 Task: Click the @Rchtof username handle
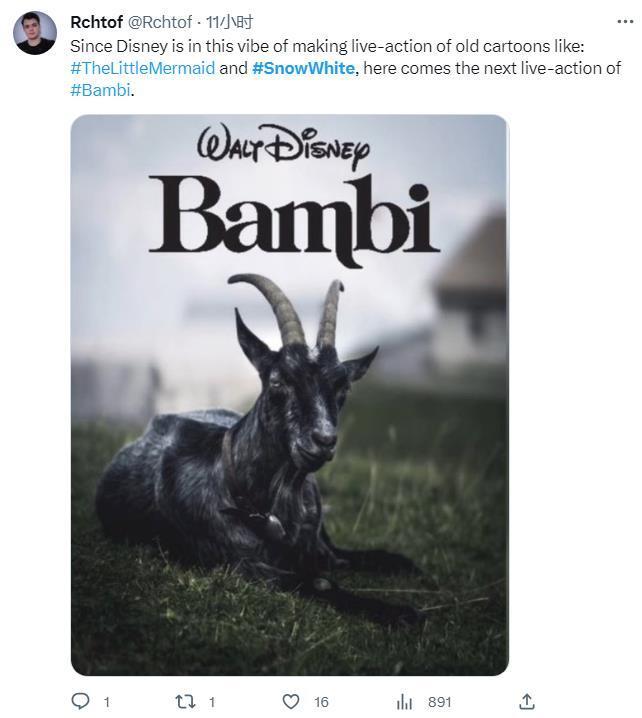point(162,22)
